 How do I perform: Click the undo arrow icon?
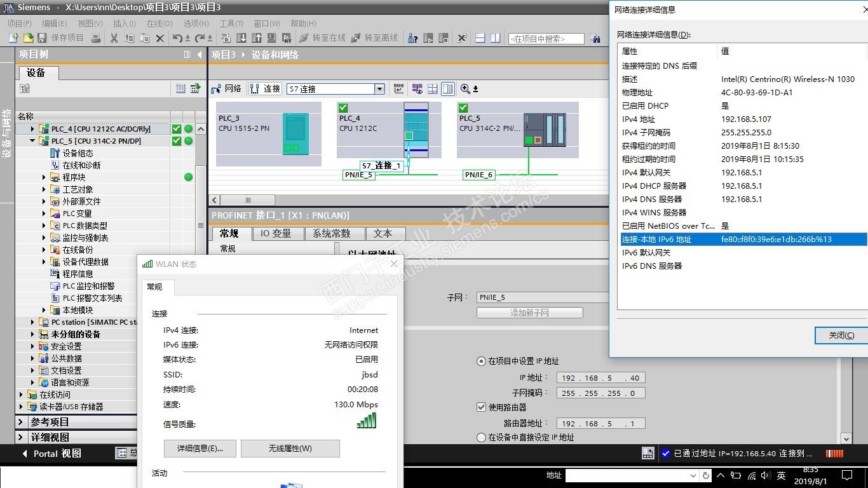click(x=178, y=38)
